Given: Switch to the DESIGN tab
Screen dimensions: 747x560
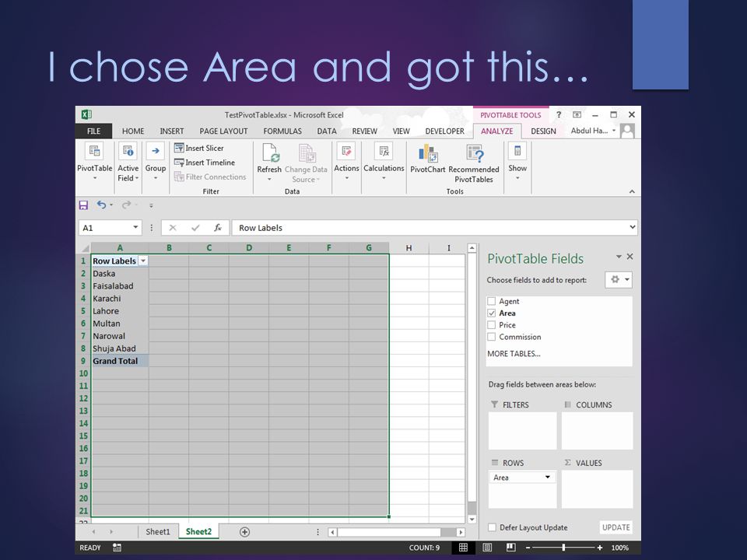Looking at the screenshot, I should 543,131.
